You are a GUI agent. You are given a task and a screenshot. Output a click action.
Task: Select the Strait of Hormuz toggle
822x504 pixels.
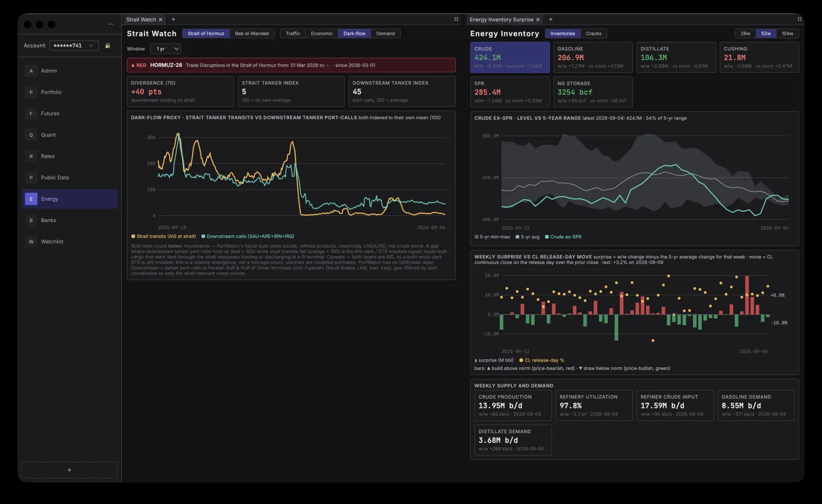tap(206, 33)
